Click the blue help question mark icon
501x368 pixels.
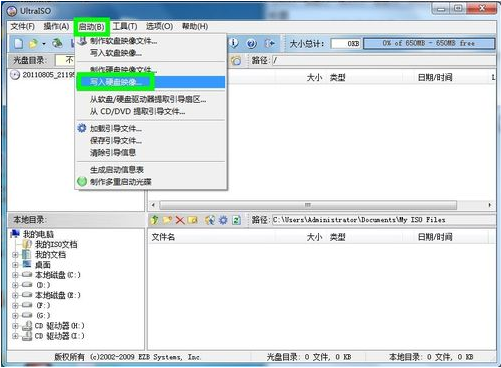tap(251, 43)
